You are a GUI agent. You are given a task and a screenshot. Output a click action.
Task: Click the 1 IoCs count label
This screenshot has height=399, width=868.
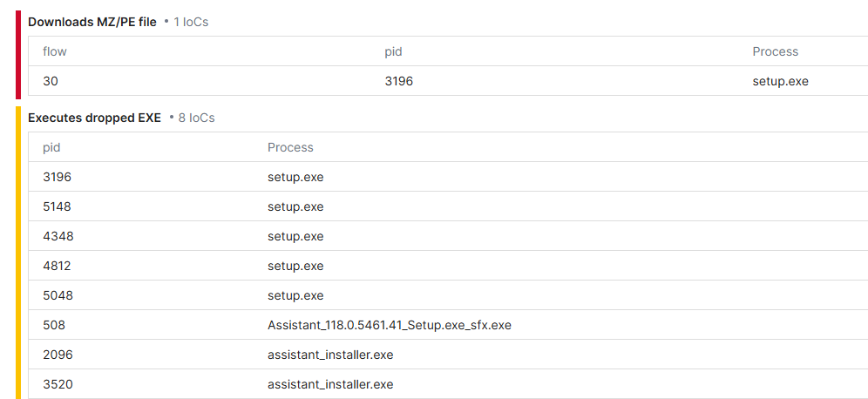[190, 22]
